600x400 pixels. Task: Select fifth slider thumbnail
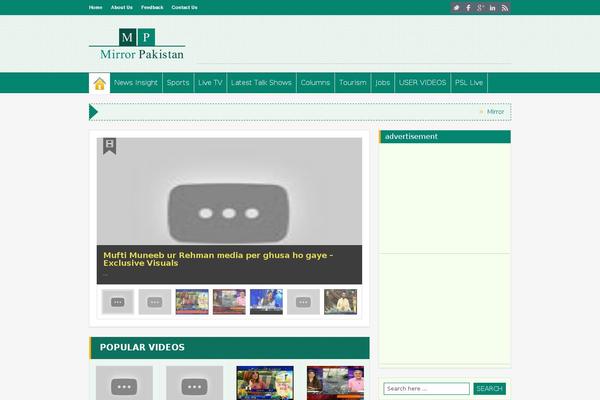(266, 302)
